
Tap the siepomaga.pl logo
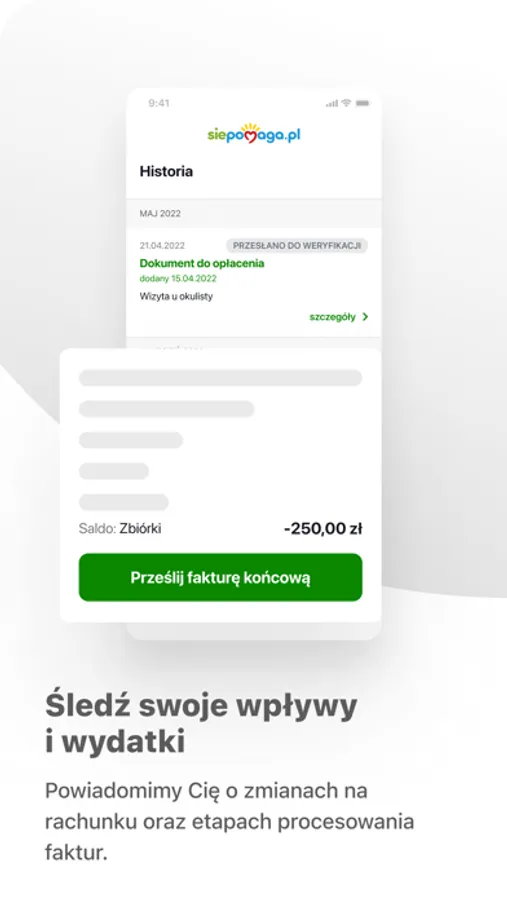point(254,134)
